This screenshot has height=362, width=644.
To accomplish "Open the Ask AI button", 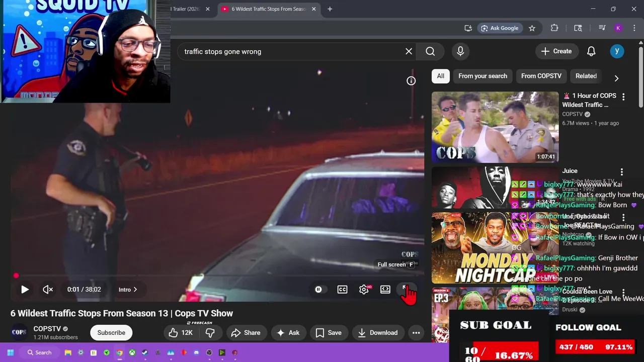I will click(x=288, y=333).
